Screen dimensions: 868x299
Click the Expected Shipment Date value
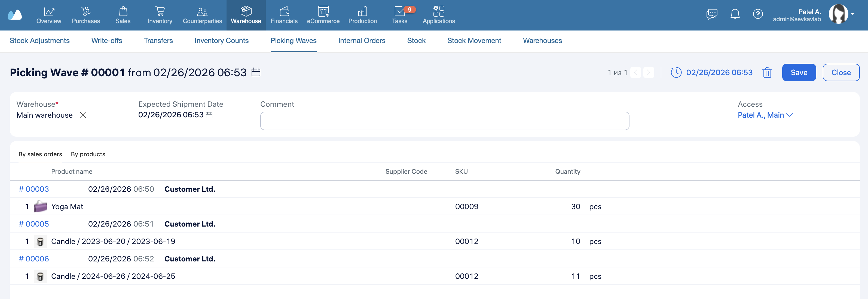pyautogui.click(x=171, y=115)
